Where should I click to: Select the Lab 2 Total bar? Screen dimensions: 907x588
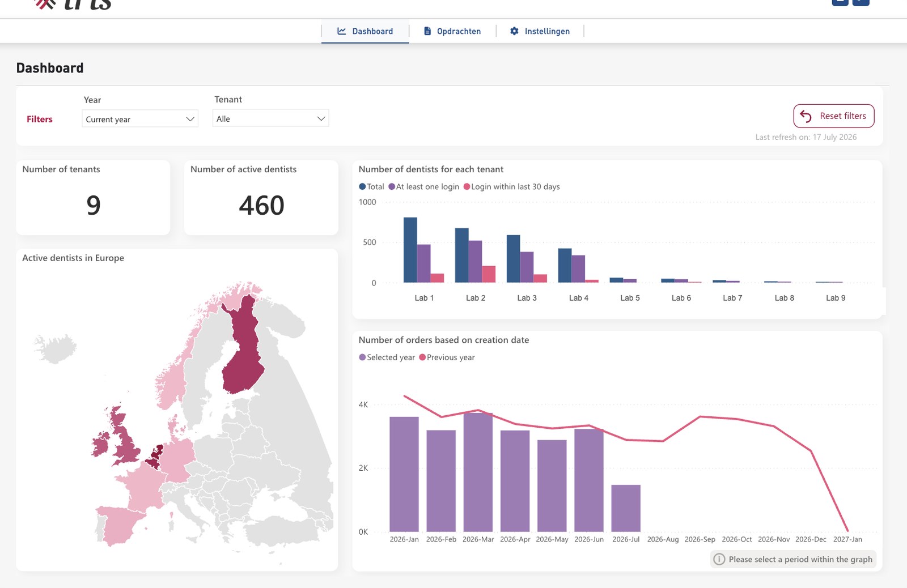click(x=461, y=255)
